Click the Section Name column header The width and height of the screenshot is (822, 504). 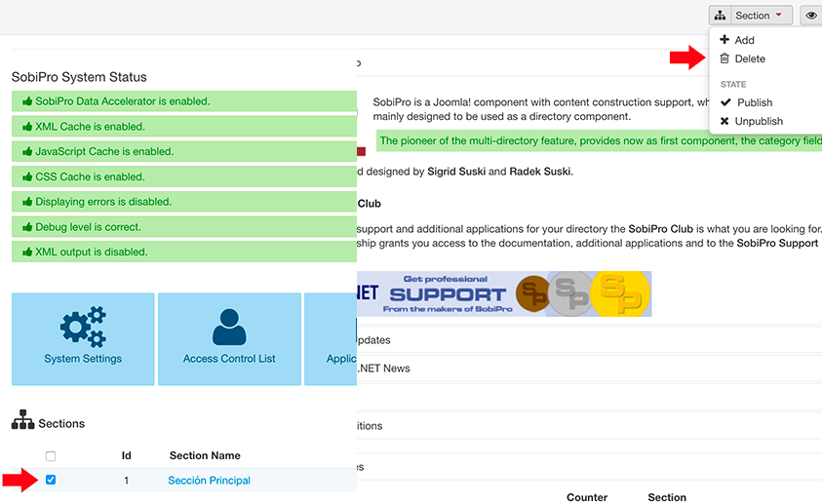(x=205, y=456)
